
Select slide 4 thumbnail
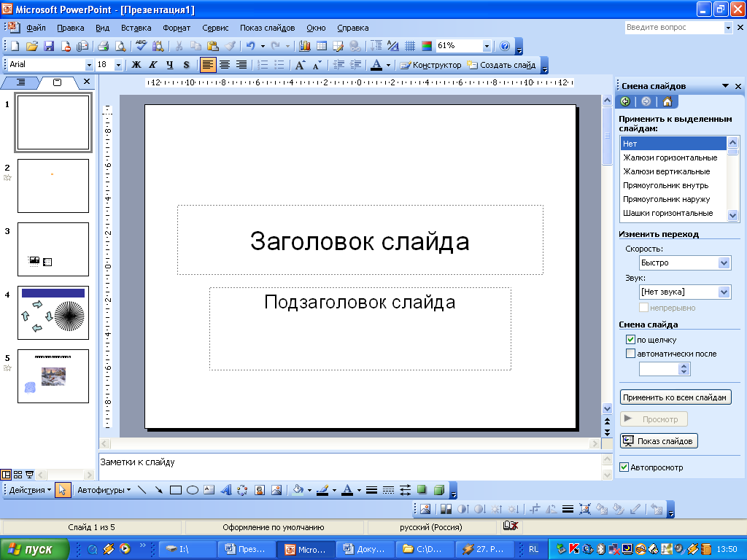[53, 313]
